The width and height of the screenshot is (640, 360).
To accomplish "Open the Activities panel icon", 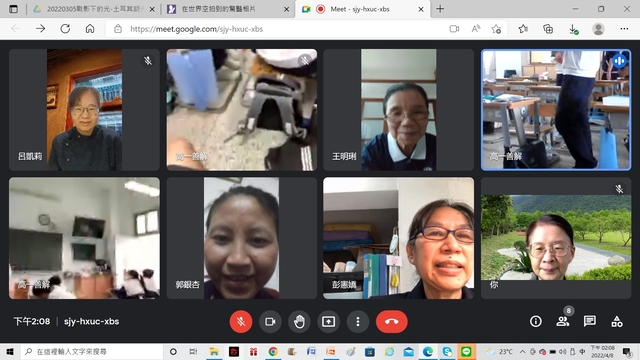I will [x=617, y=322].
